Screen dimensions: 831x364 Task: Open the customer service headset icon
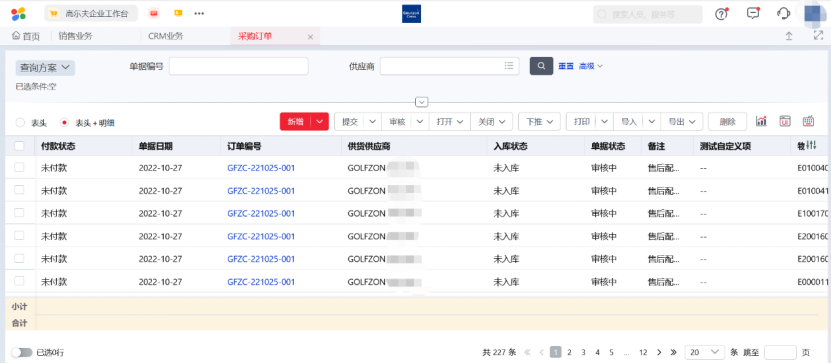pos(783,13)
